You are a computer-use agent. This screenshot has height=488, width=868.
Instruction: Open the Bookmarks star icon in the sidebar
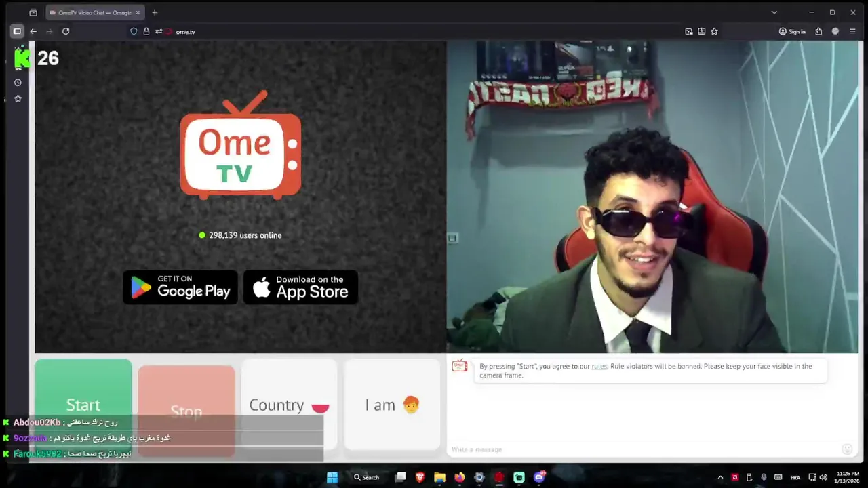[x=18, y=98]
